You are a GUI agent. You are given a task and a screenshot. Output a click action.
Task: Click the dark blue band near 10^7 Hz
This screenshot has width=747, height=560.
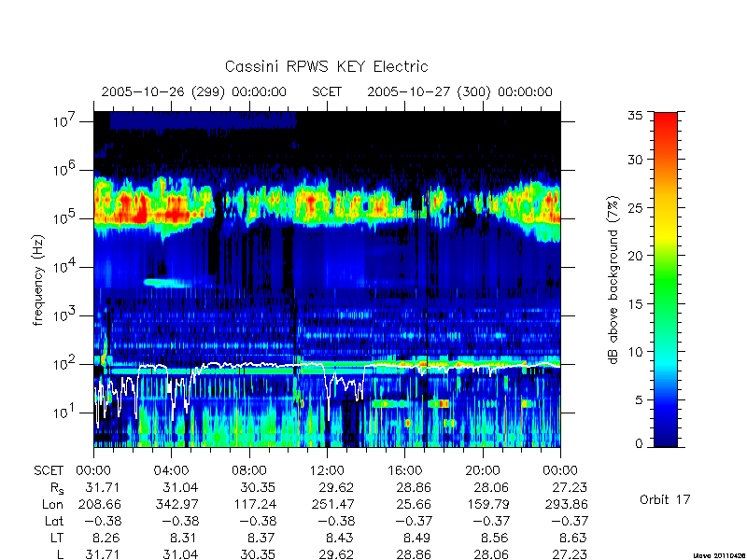coord(203,120)
